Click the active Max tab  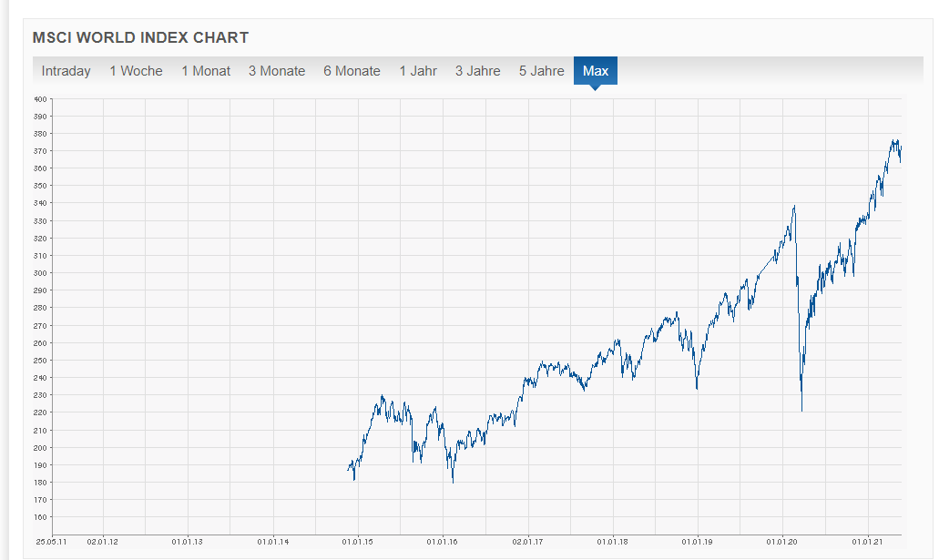pos(596,71)
